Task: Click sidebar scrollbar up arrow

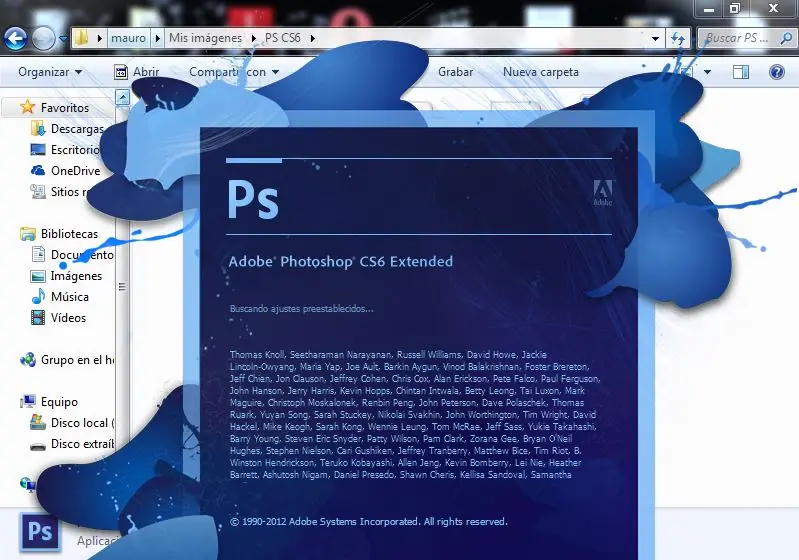Action: click(x=122, y=97)
